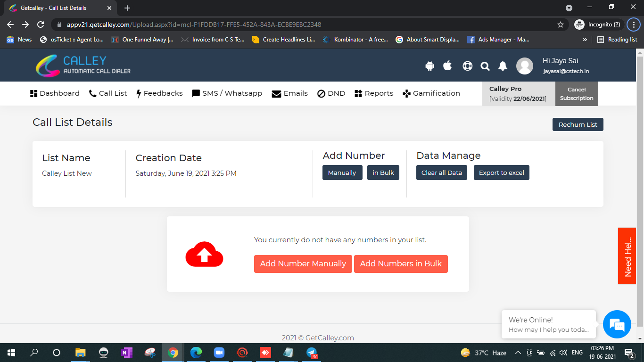The image size is (644, 362).
Task: Open File Explorer from the taskbar
Action: point(81,352)
